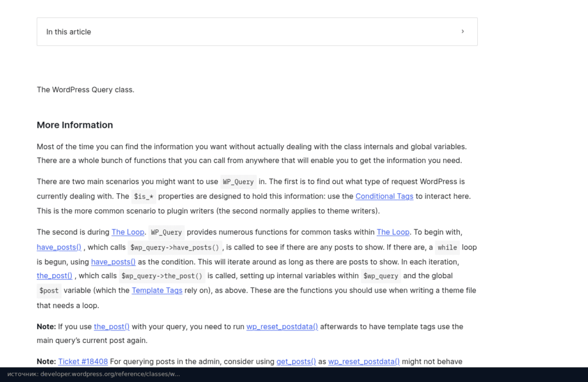
Task: Open The Loop link before 'To begin with'
Action: (393, 232)
